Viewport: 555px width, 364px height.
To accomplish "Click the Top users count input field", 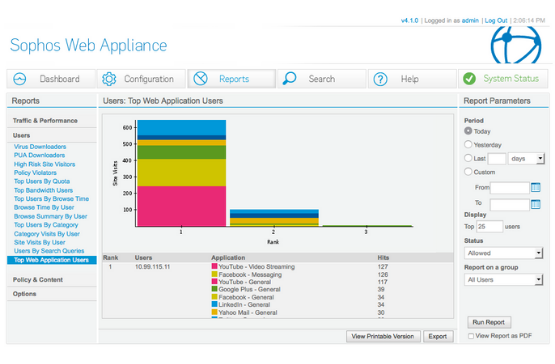I will [x=489, y=226].
